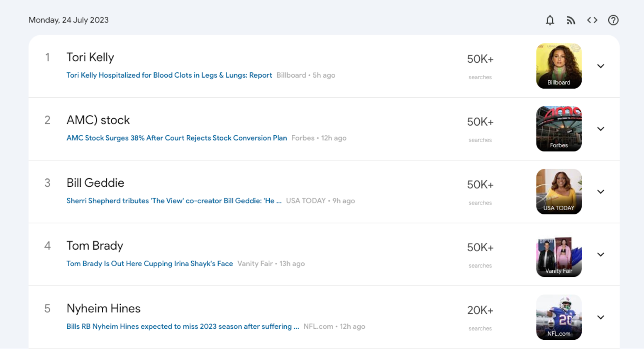
Task: Select the AMC) stock trend title
Action: (x=98, y=120)
